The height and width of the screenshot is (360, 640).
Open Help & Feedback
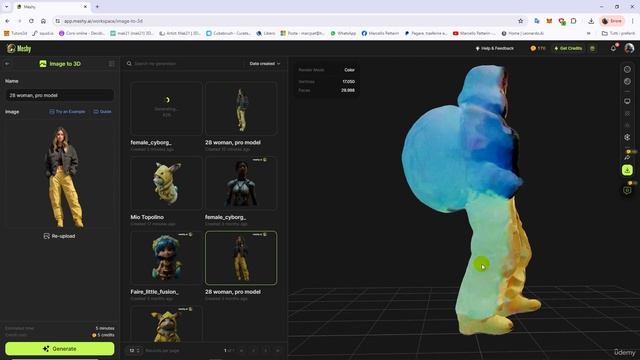[494, 49]
